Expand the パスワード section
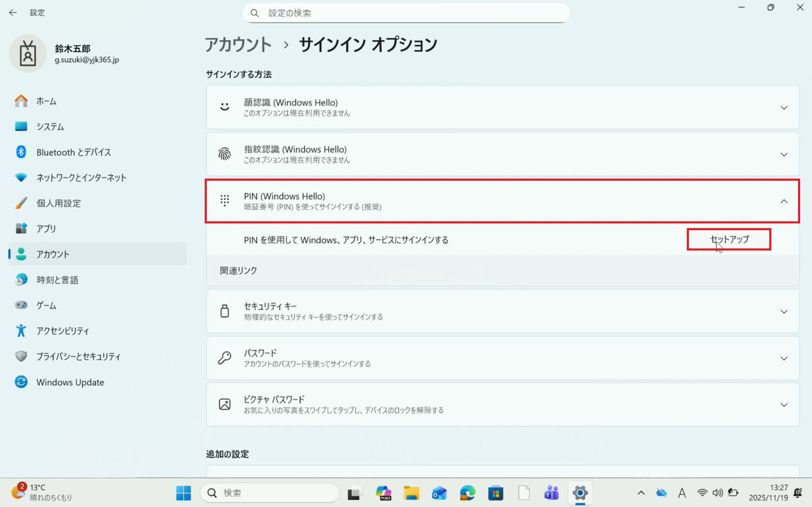This screenshot has height=507, width=812. pyautogui.click(x=784, y=358)
